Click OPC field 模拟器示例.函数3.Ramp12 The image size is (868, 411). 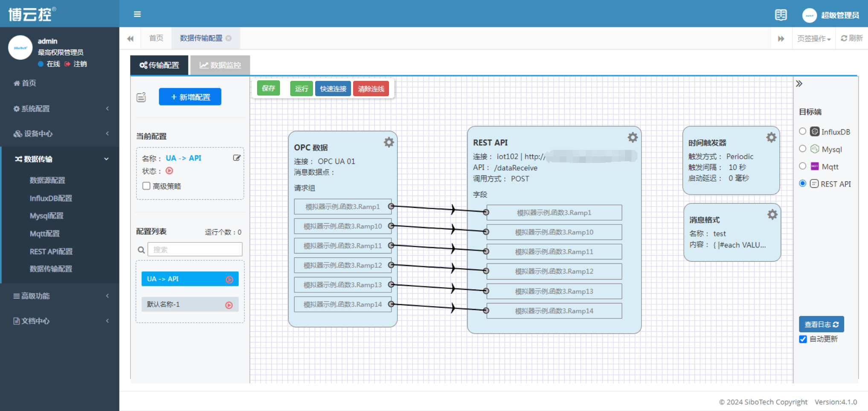coord(343,265)
